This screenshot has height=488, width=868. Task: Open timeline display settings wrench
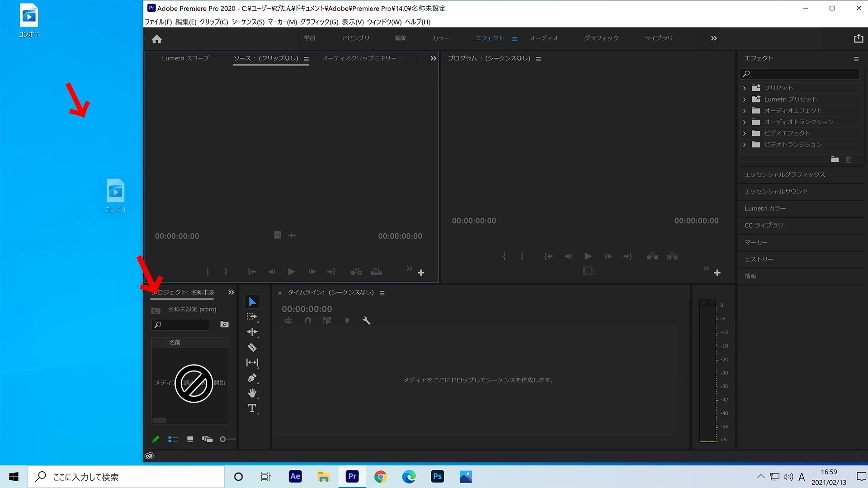[366, 321]
